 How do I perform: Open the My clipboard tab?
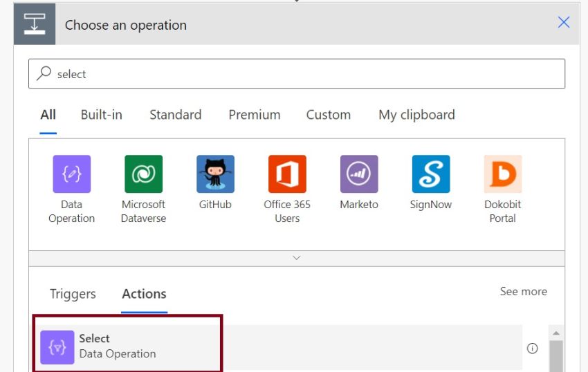pos(416,115)
